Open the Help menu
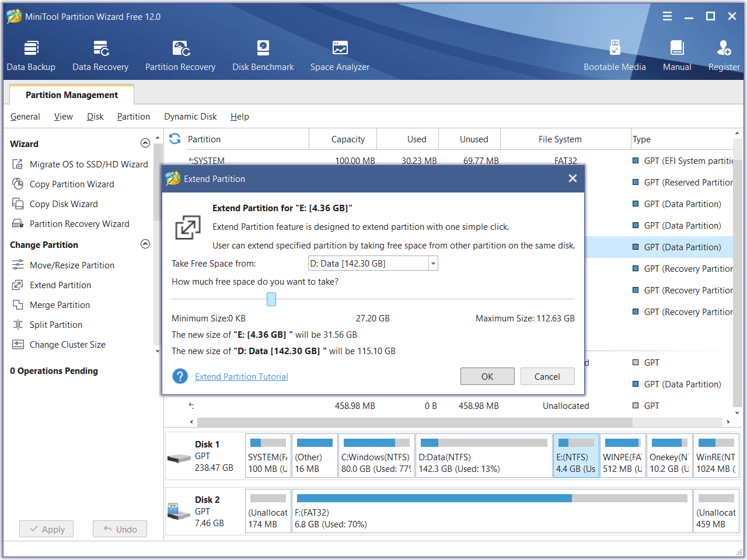Viewport: 747px width, 560px height. point(240,117)
